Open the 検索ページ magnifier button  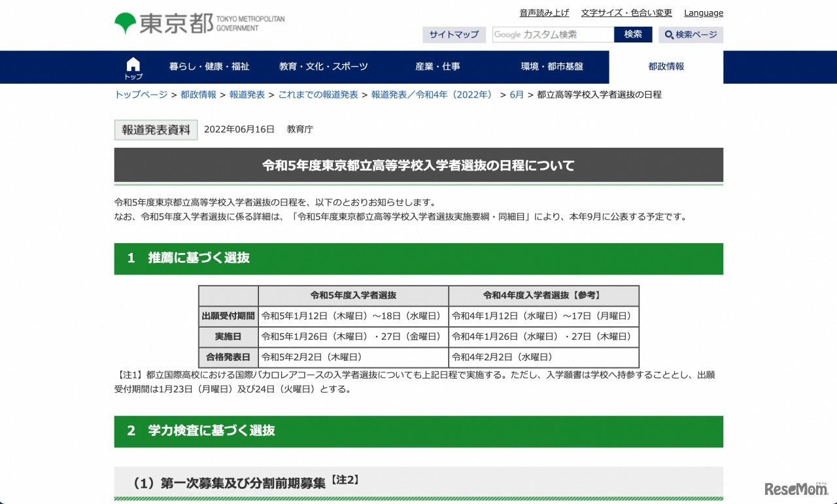[x=691, y=35]
